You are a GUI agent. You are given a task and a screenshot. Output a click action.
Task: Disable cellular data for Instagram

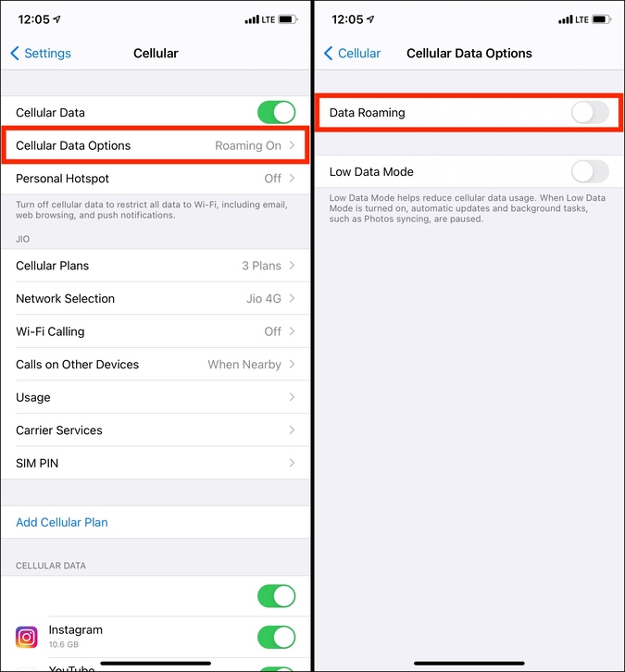[x=277, y=637]
